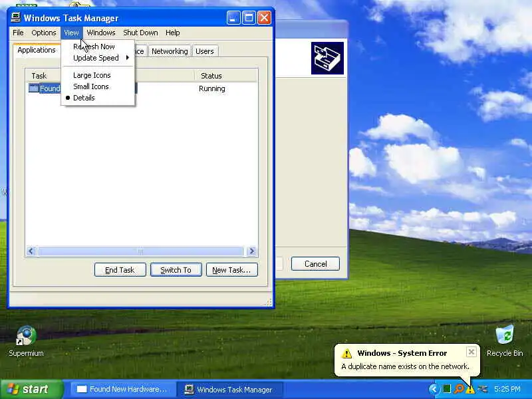Click the yellow warning tray icon

[x=470, y=390]
